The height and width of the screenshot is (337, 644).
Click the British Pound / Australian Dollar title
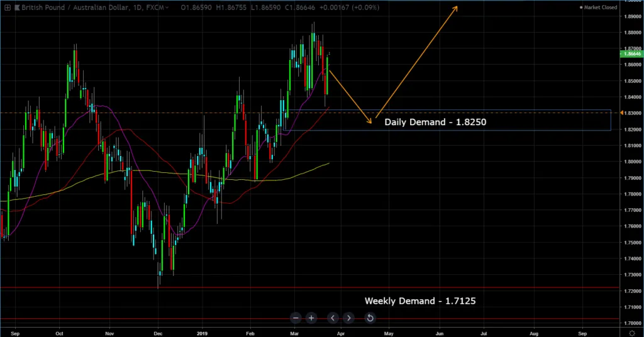pyautogui.click(x=75, y=8)
